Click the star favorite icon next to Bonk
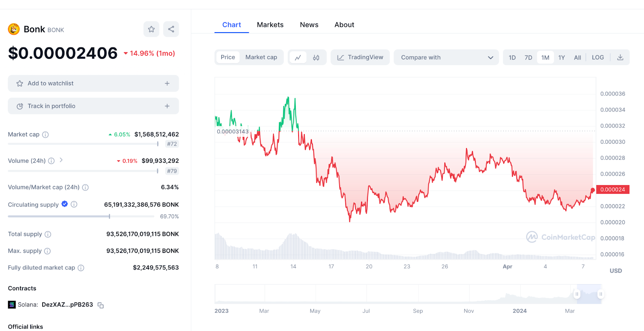Screen dimensions: 644x331 coord(151,29)
